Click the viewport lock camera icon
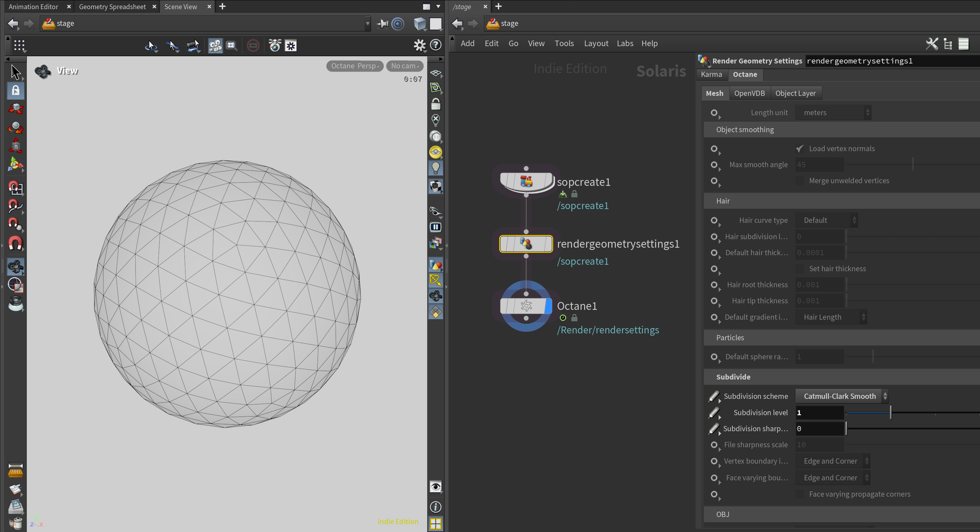Viewport: 980px width, 532px height. pyautogui.click(x=436, y=104)
